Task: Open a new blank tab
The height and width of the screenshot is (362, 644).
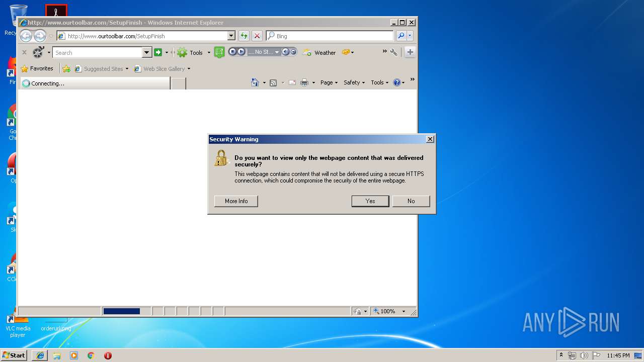Action: click(179, 83)
